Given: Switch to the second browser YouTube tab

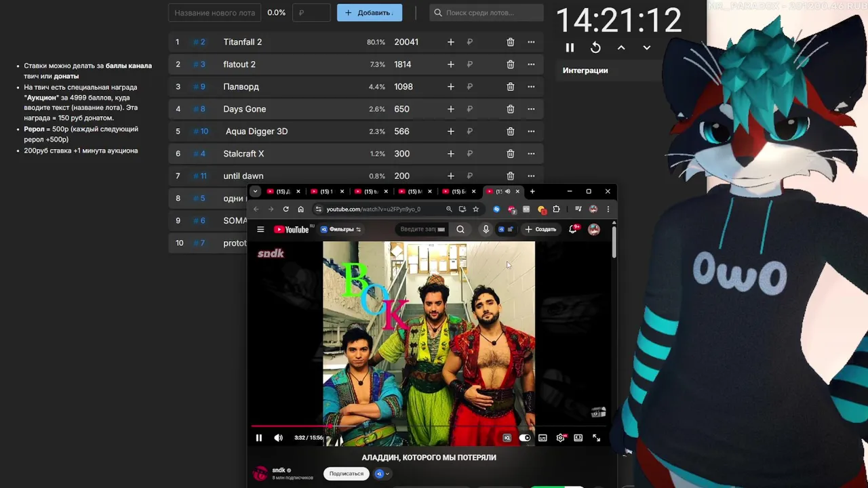Looking at the screenshot, I should coord(327,192).
